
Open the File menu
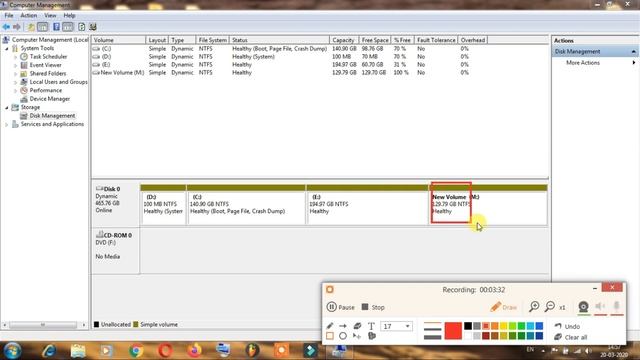pos(9,16)
